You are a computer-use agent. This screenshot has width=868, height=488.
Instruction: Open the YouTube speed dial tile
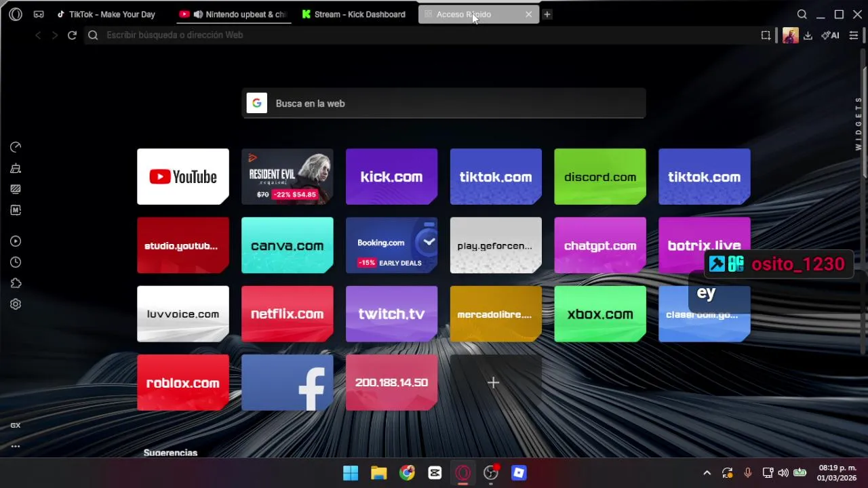(x=183, y=177)
